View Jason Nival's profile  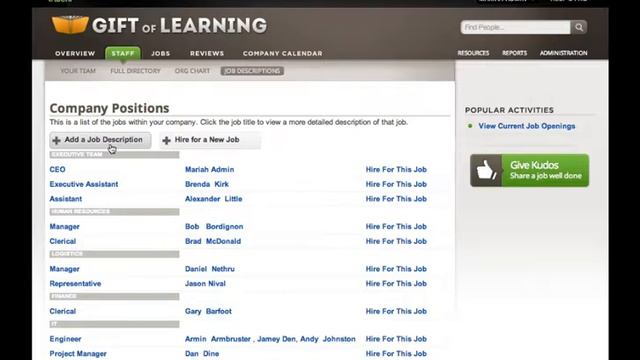205,284
